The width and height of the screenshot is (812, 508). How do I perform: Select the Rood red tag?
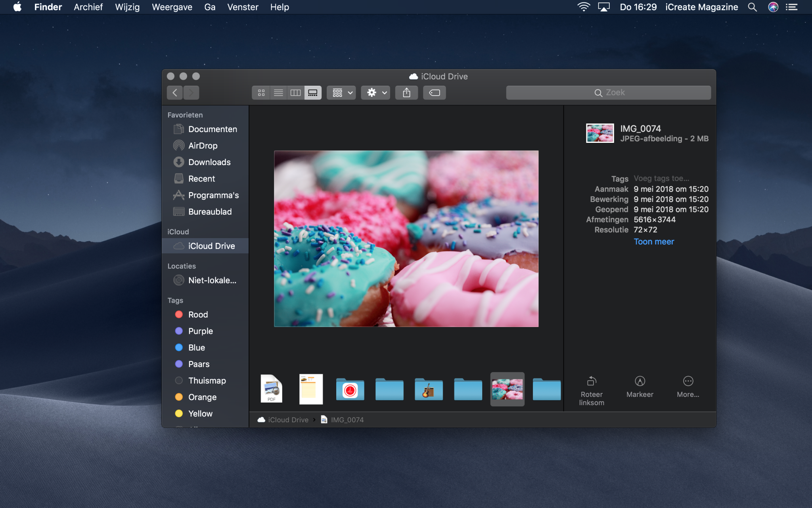click(x=197, y=315)
